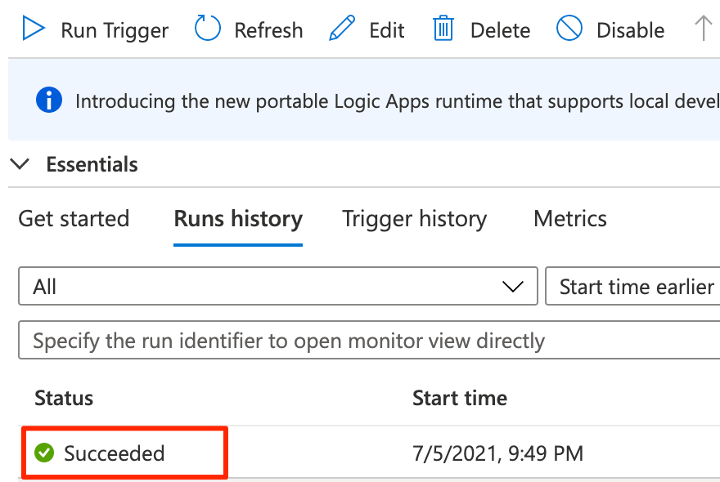720x482 pixels.
Task: Click the up arrow icon in toolbar
Action: [703, 28]
